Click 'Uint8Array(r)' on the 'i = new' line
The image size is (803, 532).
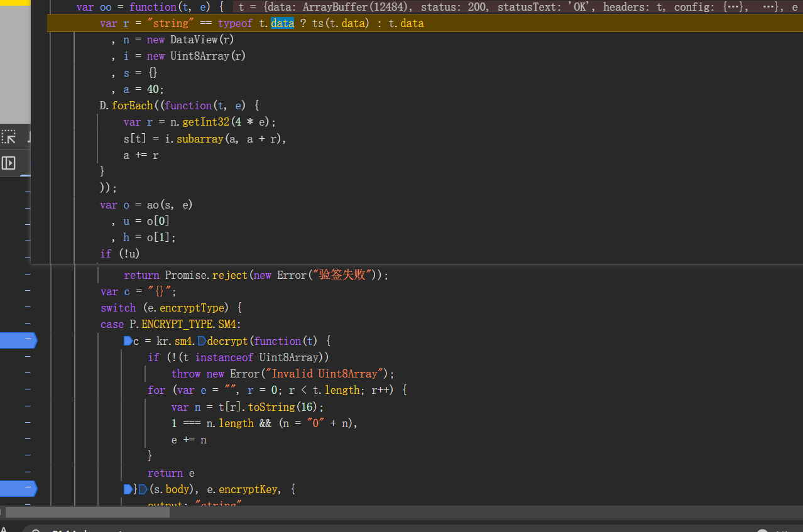[208, 56]
